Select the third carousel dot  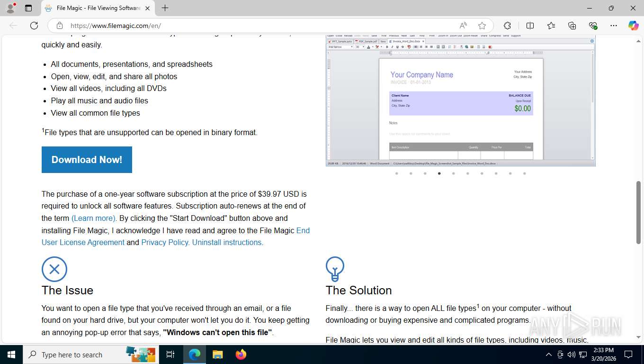click(425, 173)
